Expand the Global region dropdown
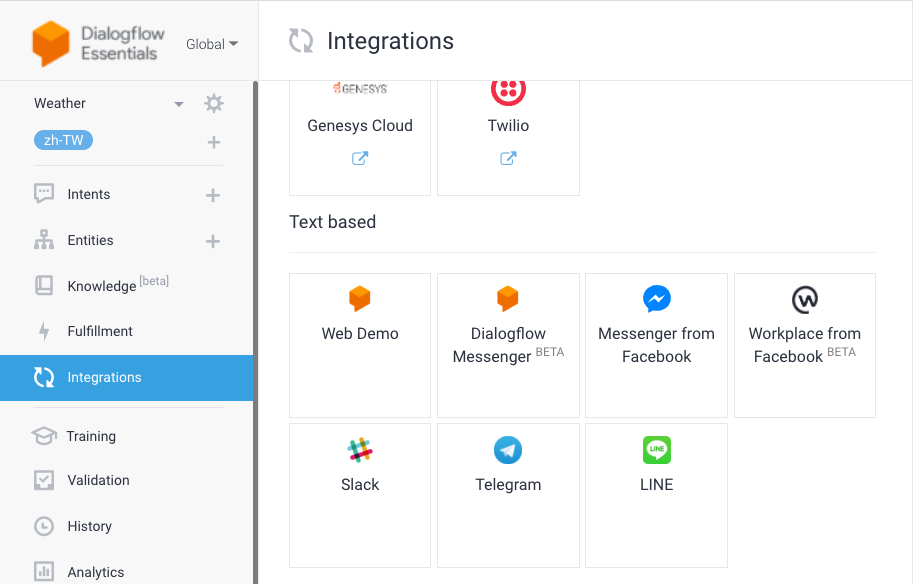This screenshot has height=584, width=913. pyautogui.click(x=212, y=44)
